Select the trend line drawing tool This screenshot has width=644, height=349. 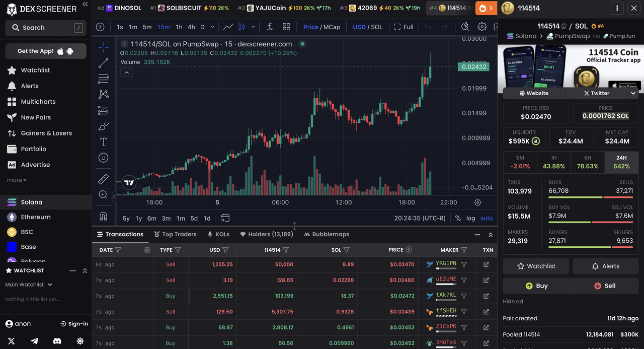coord(103,63)
